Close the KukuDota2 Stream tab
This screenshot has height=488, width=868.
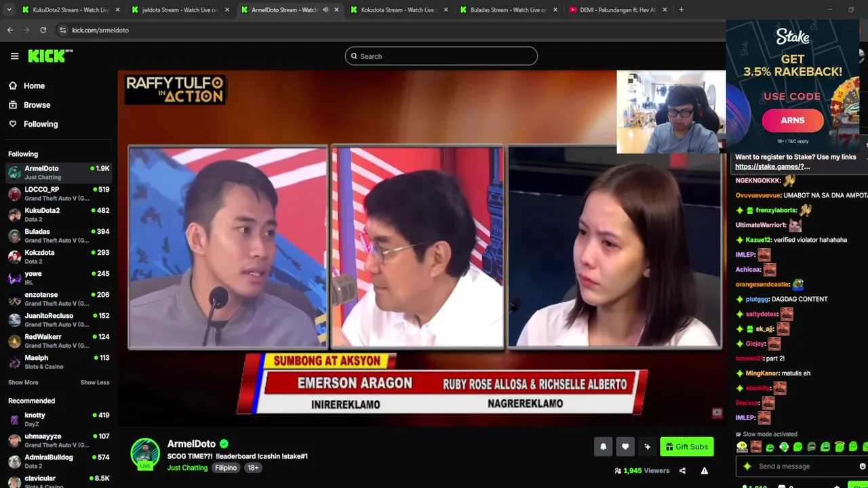pos(117,10)
